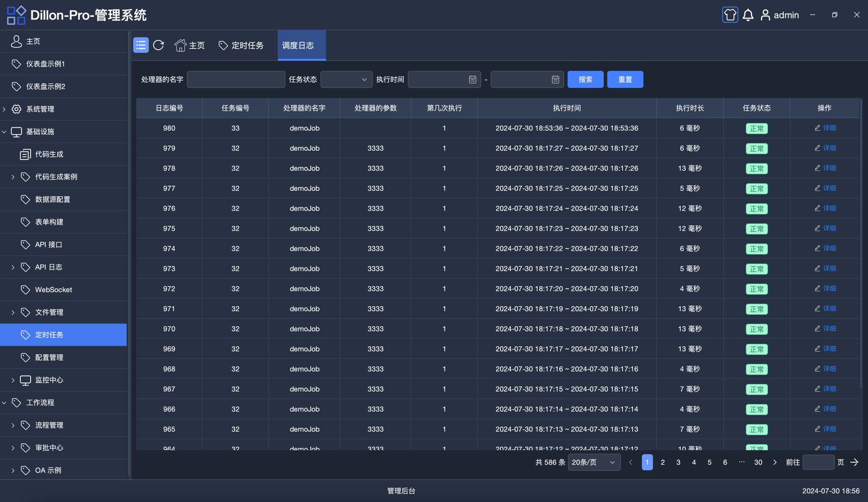Open the end 执行时间 date picker

point(527,79)
